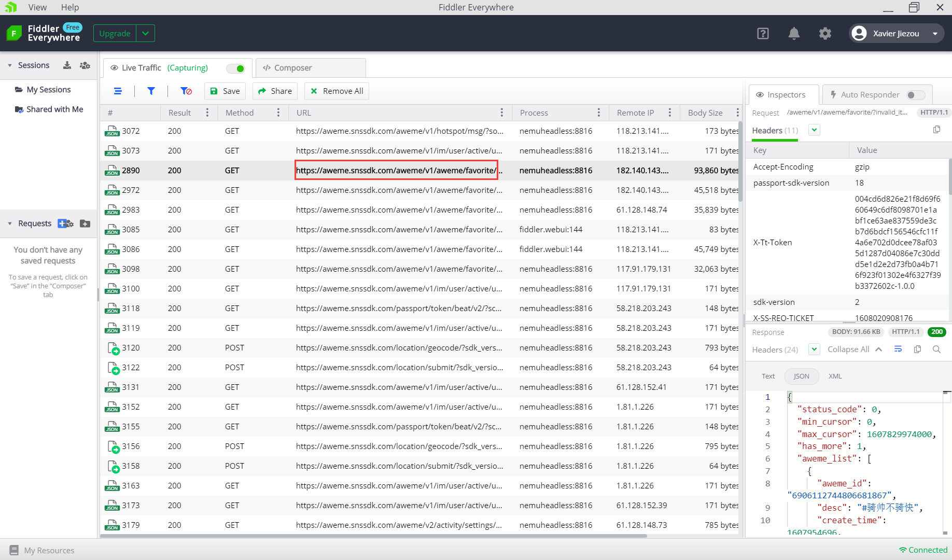Viewport: 952px width, 560px height.
Task: Click the Upgrade button
Action: (115, 34)
